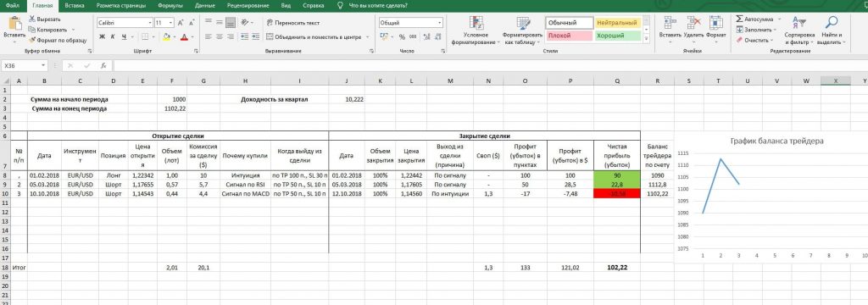Cut selection with Вырезать scissors
The image size is (868, 305).
[45, 19]
